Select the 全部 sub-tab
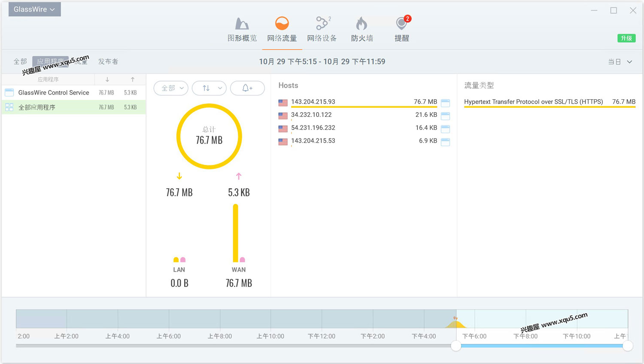The height and width of the screenshot is (364, 644). tap(20, 61)
